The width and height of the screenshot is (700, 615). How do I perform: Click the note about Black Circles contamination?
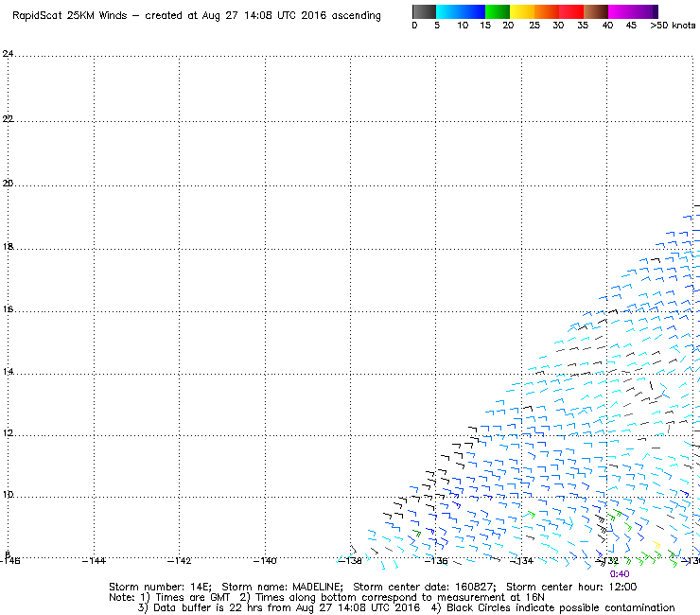click(x=553, y=607)
